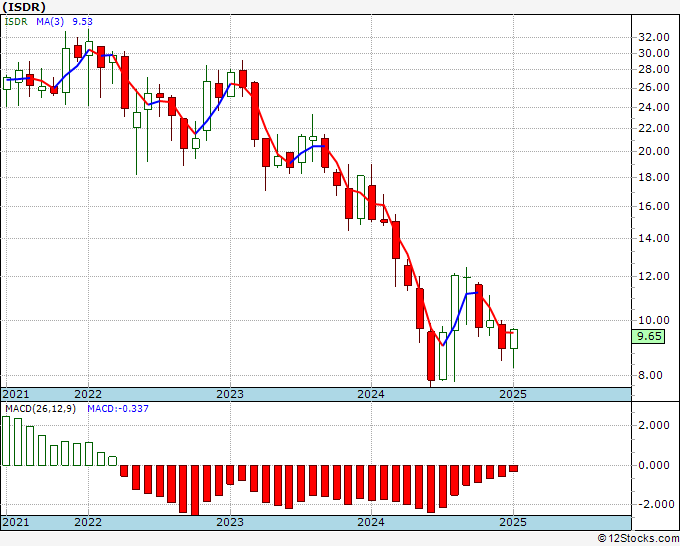Viewport: 680px width, 546px height.
Task: Click the 9.65 current price tag
Action: pyautogui.click(x=648, y=336)
